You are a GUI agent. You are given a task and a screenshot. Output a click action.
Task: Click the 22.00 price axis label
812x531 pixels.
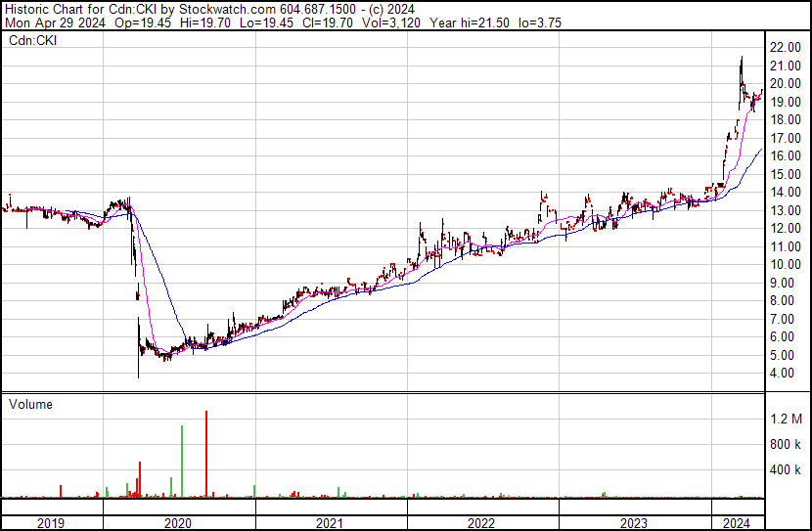coord(786,48)
